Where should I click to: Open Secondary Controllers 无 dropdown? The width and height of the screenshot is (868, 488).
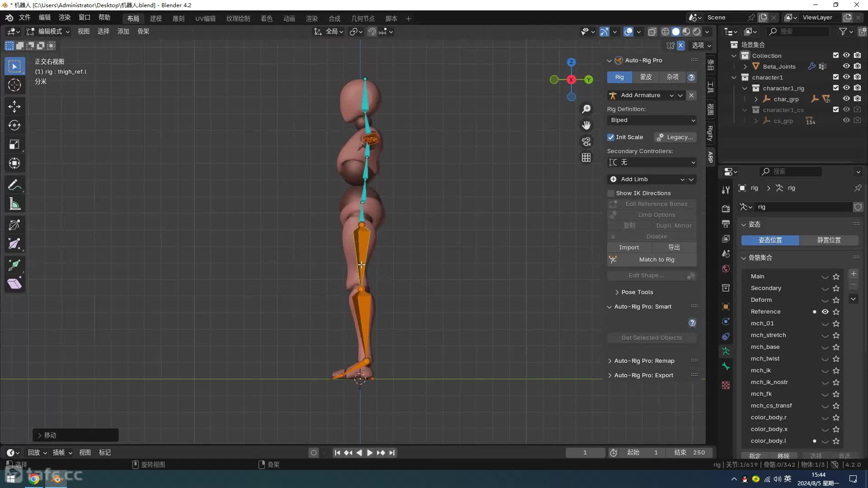651,162
